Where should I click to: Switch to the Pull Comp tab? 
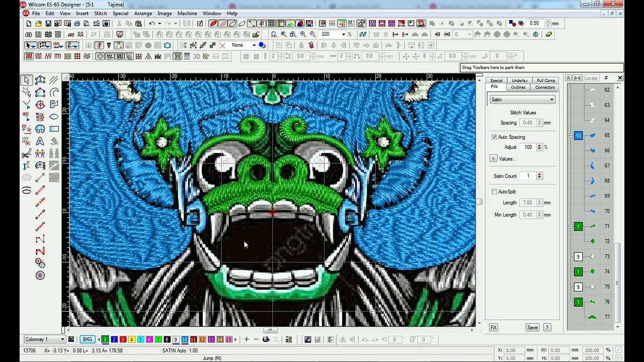pos(546,80)
